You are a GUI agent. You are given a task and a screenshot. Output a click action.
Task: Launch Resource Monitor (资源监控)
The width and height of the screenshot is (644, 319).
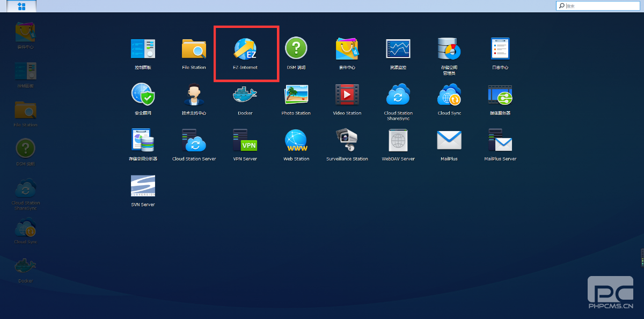(x=398, y=49)
